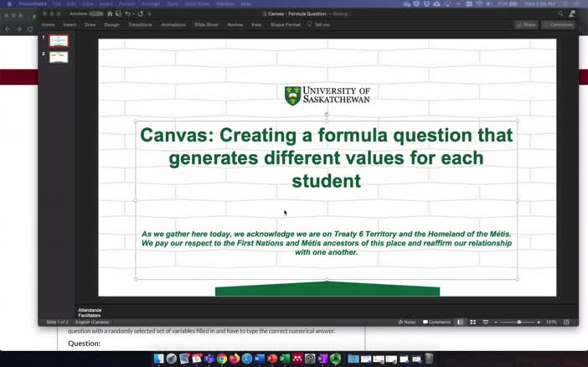
Task: Open OneNote from the Dock
Action: click(322, 359)
